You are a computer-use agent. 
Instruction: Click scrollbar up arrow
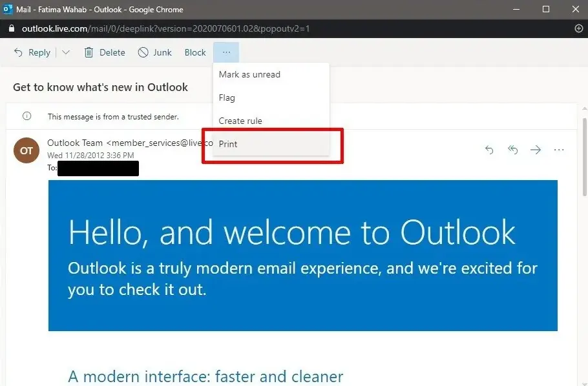coord(585,108)
